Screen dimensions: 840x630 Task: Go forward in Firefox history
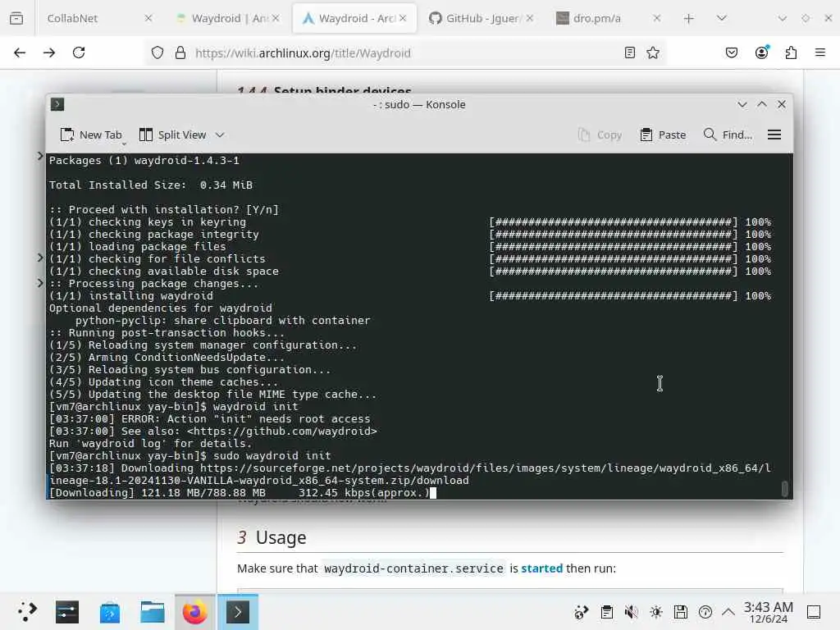tap(49, 52)
